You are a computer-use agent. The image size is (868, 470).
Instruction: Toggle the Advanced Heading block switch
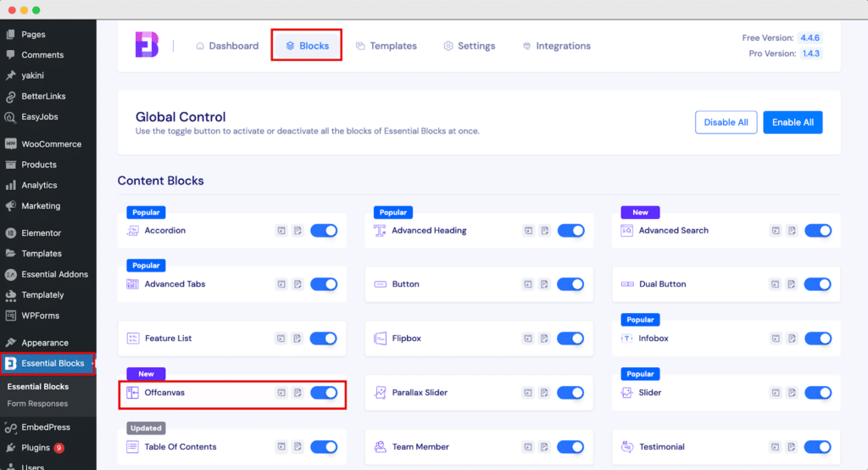(x=570, y=231)
